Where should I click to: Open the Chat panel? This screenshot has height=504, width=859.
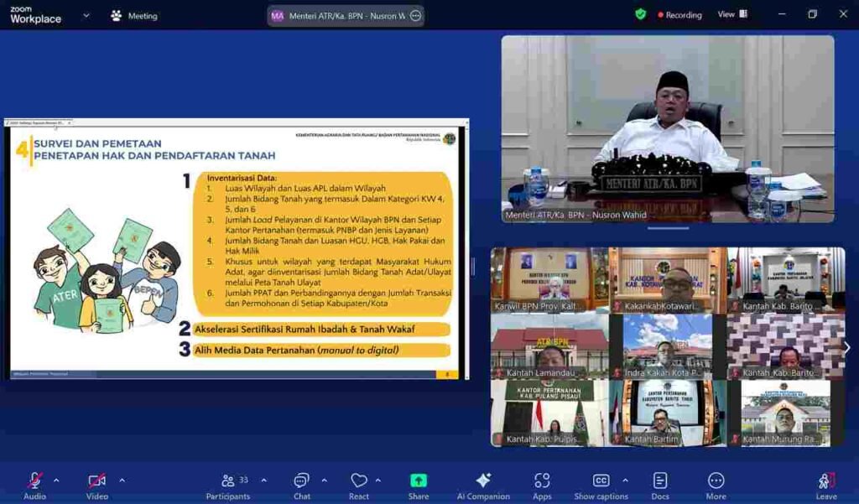(x=301, y=485)
